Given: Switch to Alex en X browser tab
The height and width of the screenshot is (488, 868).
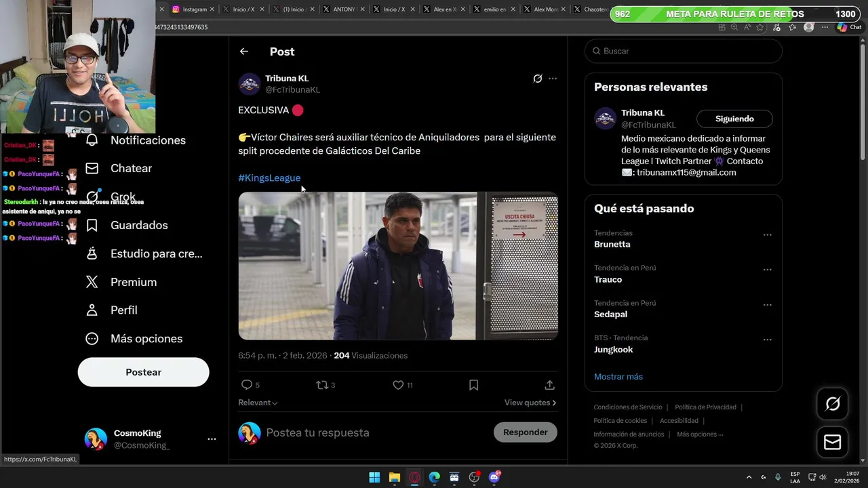Looking at the screenshot, I should pyautogui.click(x=444, y=9).
